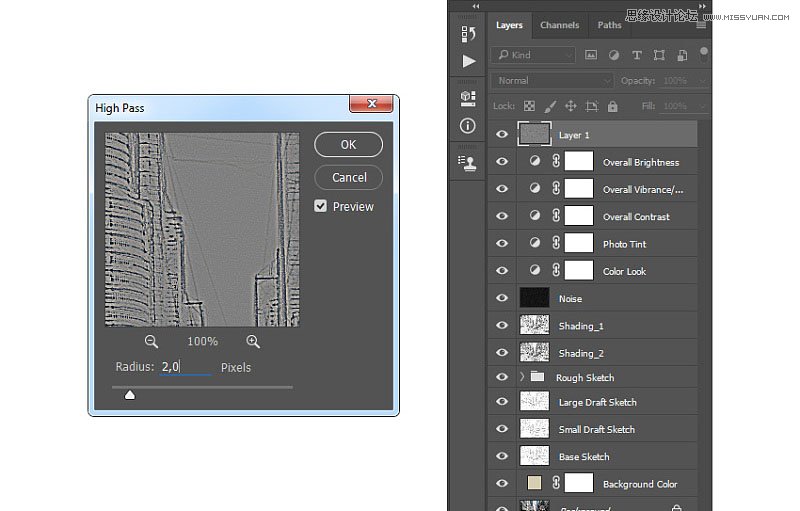This screenshot has width=800, height=511.
Task: Open Opacity value dropdown arrow
Action: [x=703, y=81]
